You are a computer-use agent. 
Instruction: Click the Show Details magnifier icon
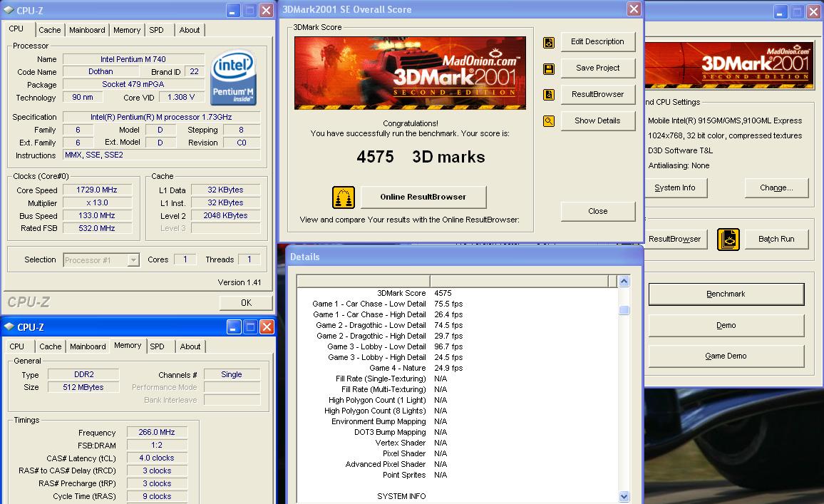549,121
